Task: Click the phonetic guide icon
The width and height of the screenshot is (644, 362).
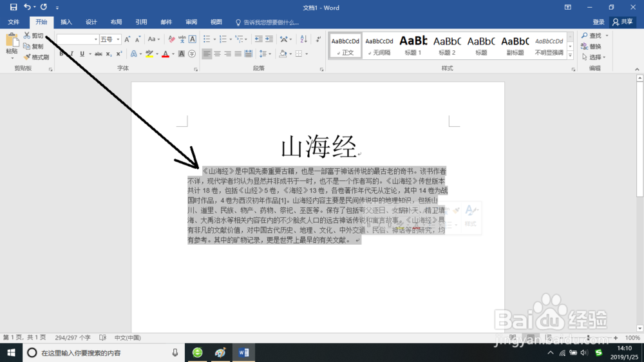Action: [182, 39]
